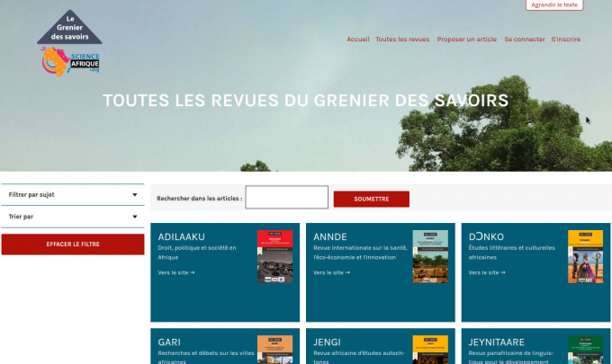Expand the Filtrer par sujet dropdown
The width and height of the screenshot is (612, 364).
point(73,194)
